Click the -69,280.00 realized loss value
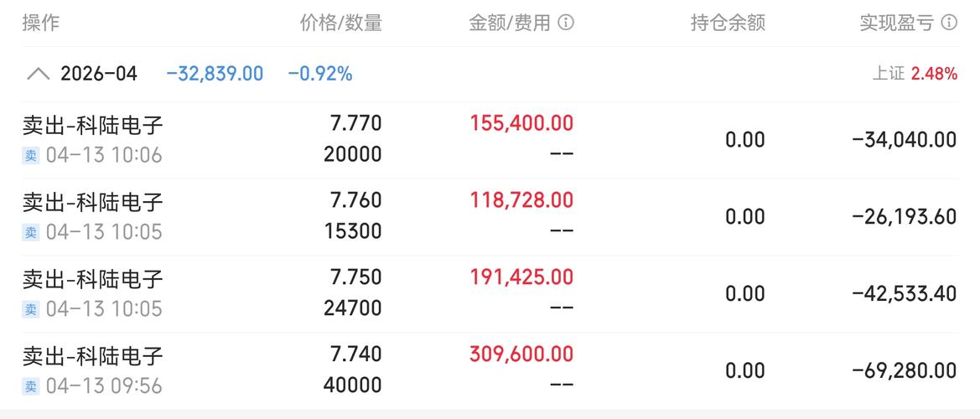 905,370
